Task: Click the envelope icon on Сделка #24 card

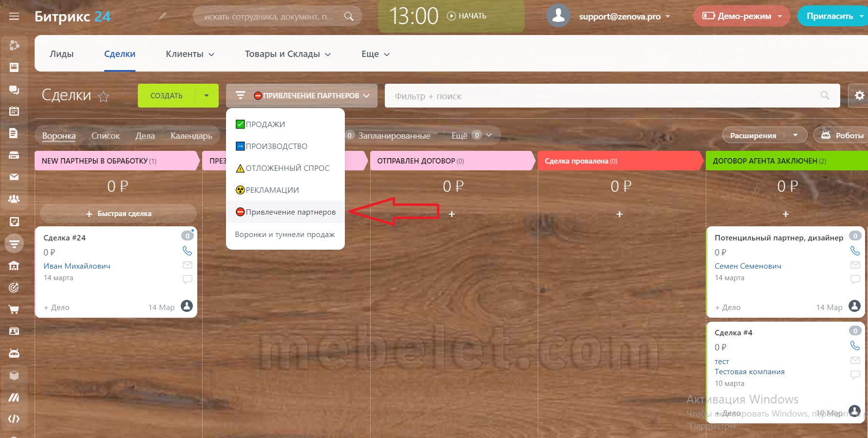Action: 187,265
